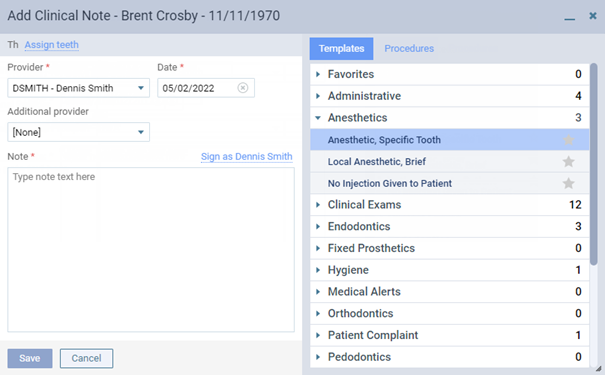Favorite the Anesthetic, Specific Tooth template star
This screenshot has height=375, width=605.
tap(568, 140)
